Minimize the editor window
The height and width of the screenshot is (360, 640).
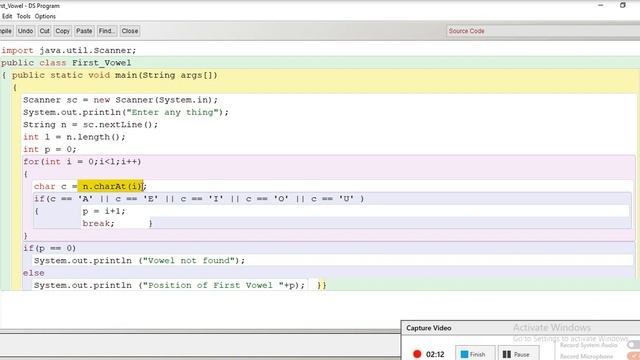point(600,5)
